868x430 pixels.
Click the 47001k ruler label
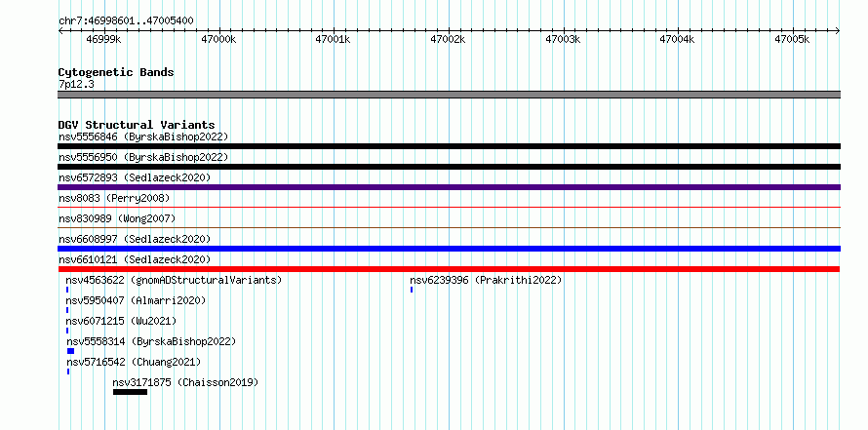(x=333, y=39)
